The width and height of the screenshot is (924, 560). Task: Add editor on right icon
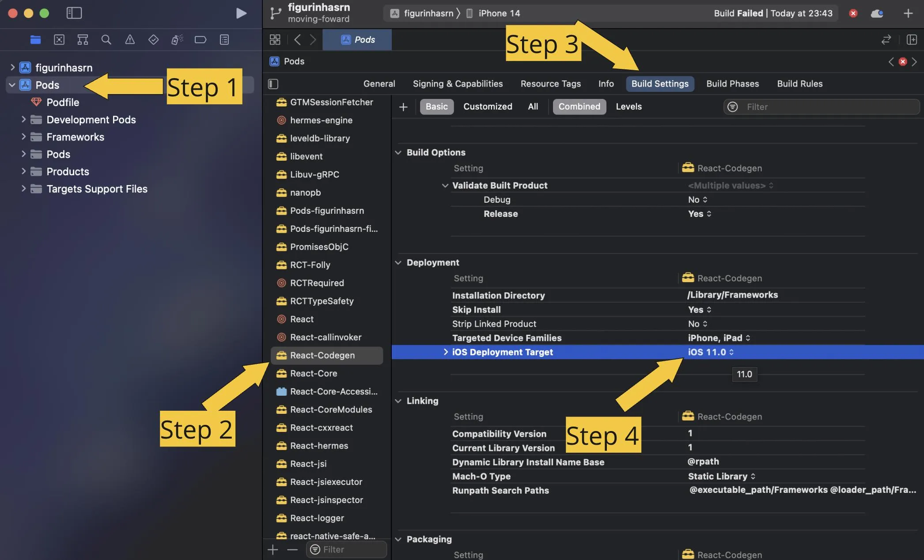pyautogui.click(x=912, y=40)
